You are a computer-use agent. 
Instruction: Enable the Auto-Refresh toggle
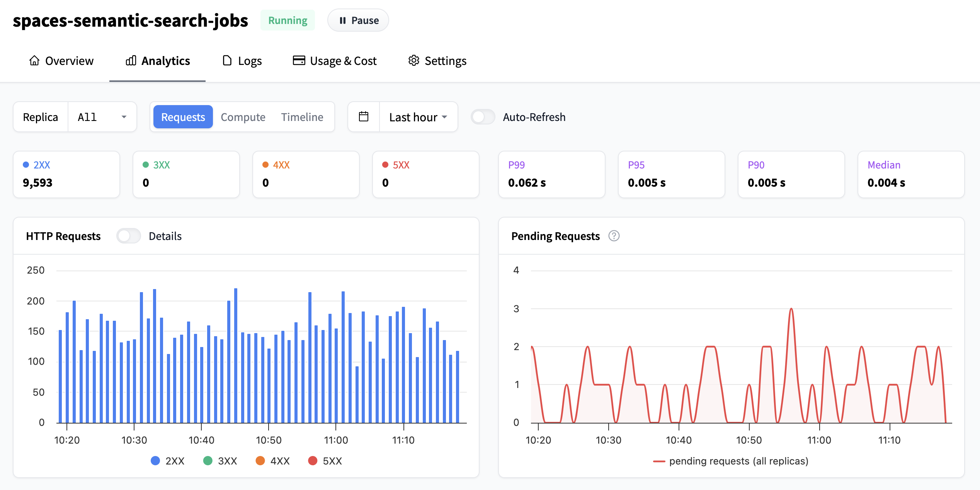coord(483,117)
